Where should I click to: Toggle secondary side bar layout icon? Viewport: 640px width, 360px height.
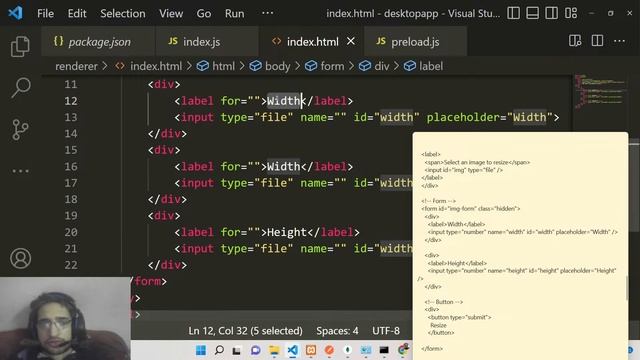pyautogui.click(x=551, y=13)
